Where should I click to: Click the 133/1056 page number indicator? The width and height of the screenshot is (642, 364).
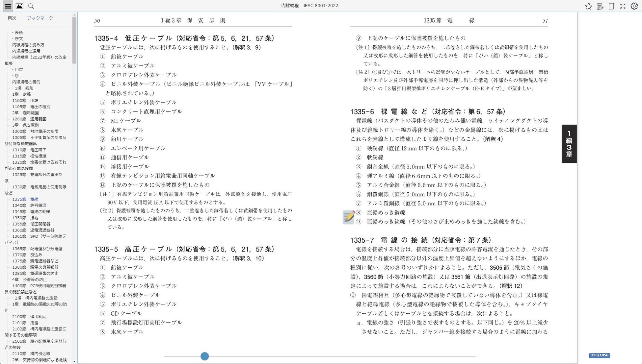(599, 355)
